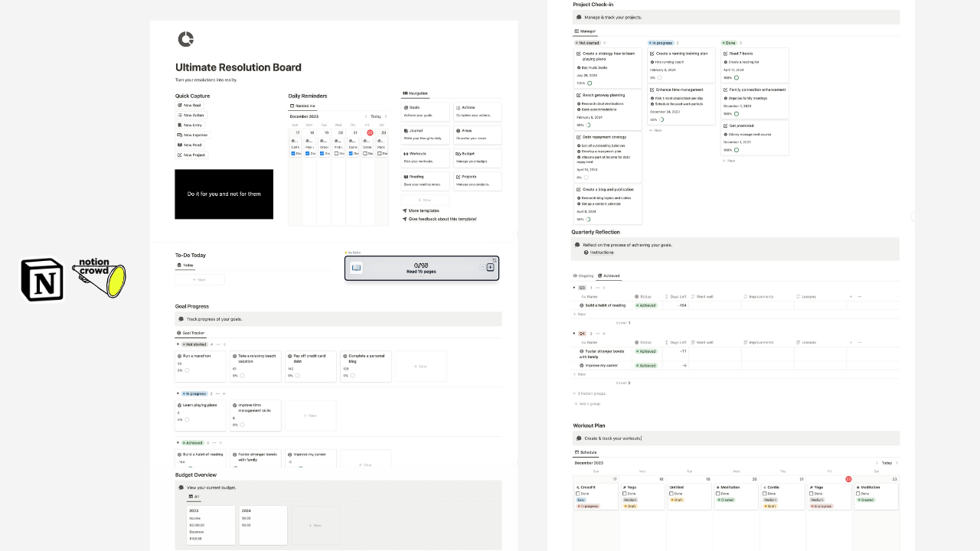
Task: Go to next month in Workout Plan calendar
Action: (897, 463)
